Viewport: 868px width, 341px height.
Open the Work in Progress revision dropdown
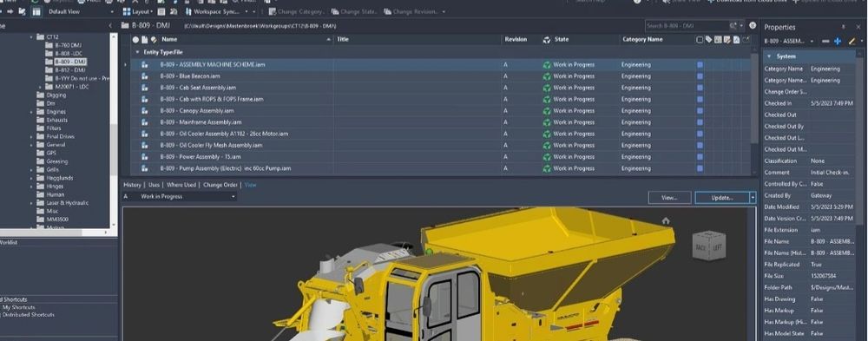point(180,196)
